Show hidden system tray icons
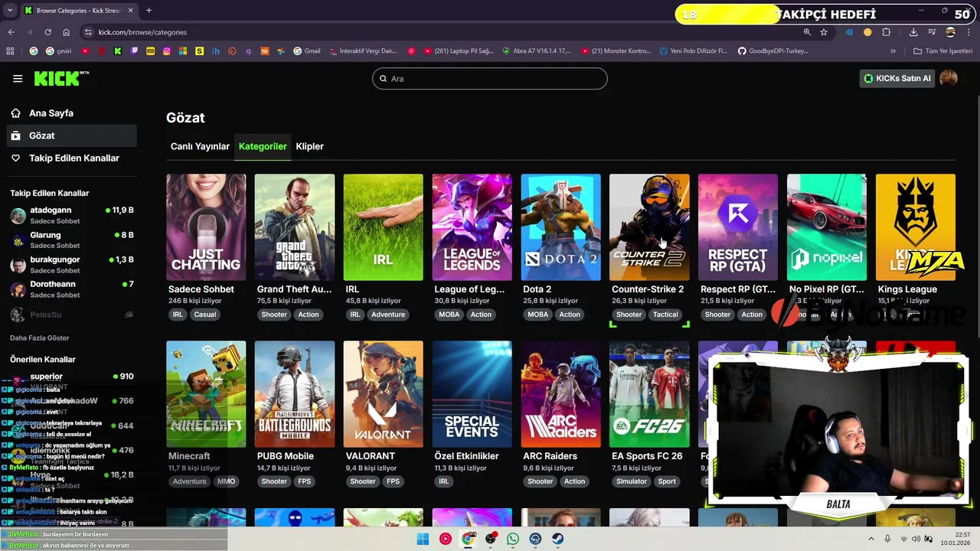980x551 pixels. click(x=872, y=539)
